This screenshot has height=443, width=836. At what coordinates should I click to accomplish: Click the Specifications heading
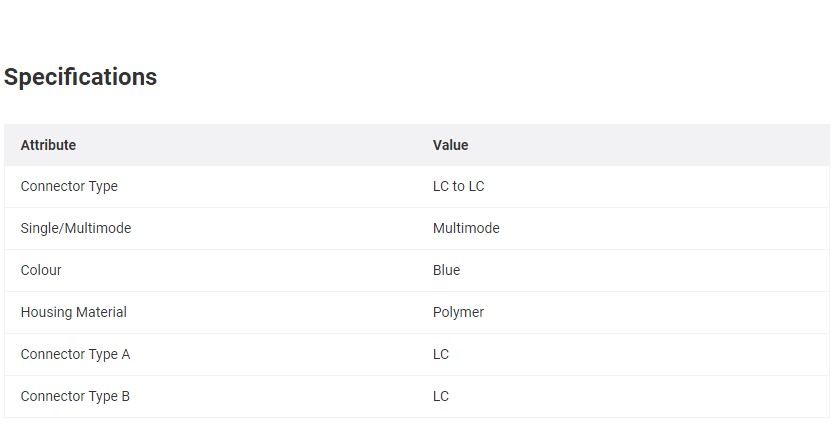click(x=80, y=77)
